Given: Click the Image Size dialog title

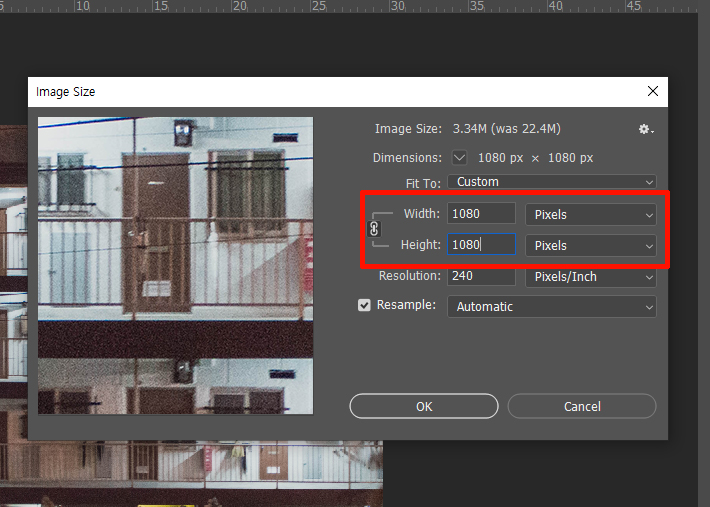Looking at the screenshot, I should [x=66, y=92].
